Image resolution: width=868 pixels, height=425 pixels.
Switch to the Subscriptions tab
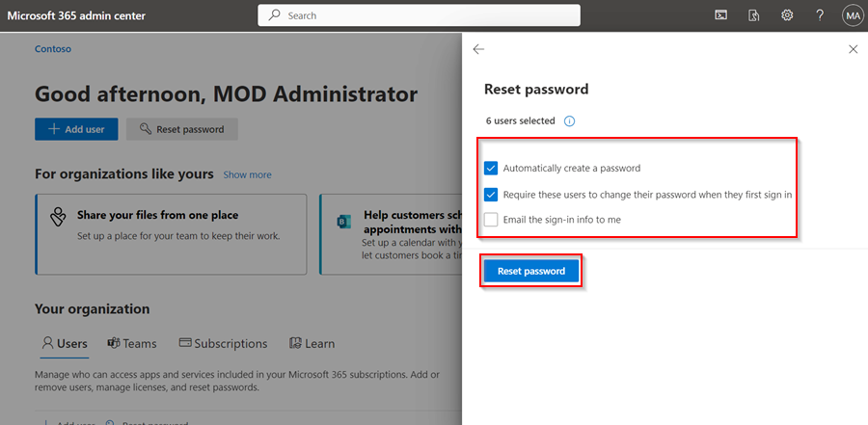point(223,344)
